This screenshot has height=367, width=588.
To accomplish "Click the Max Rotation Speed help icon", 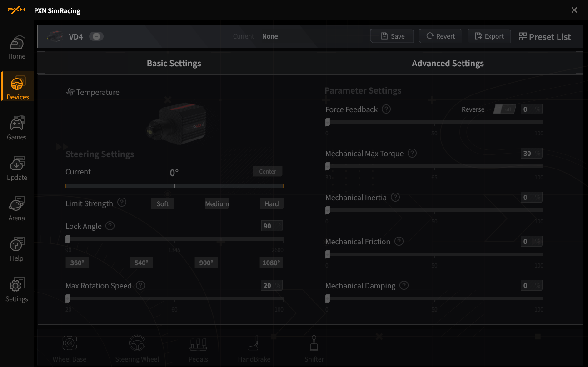I will [x=140, y=285].
